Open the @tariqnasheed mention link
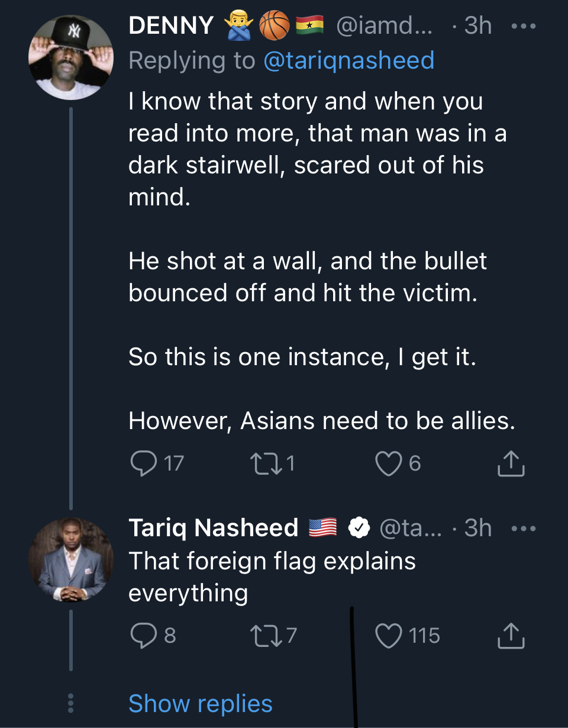Viewport: 568px width, 728px height. 348,60
